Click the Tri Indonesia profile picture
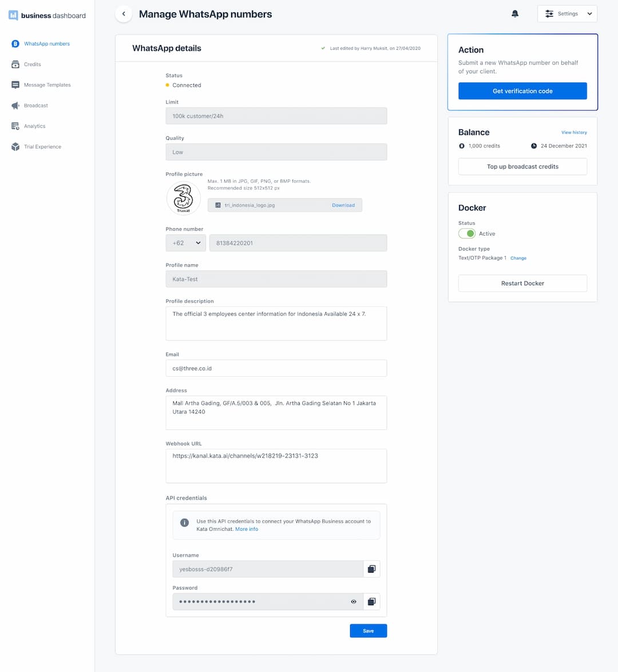 (x=183, y=198)
